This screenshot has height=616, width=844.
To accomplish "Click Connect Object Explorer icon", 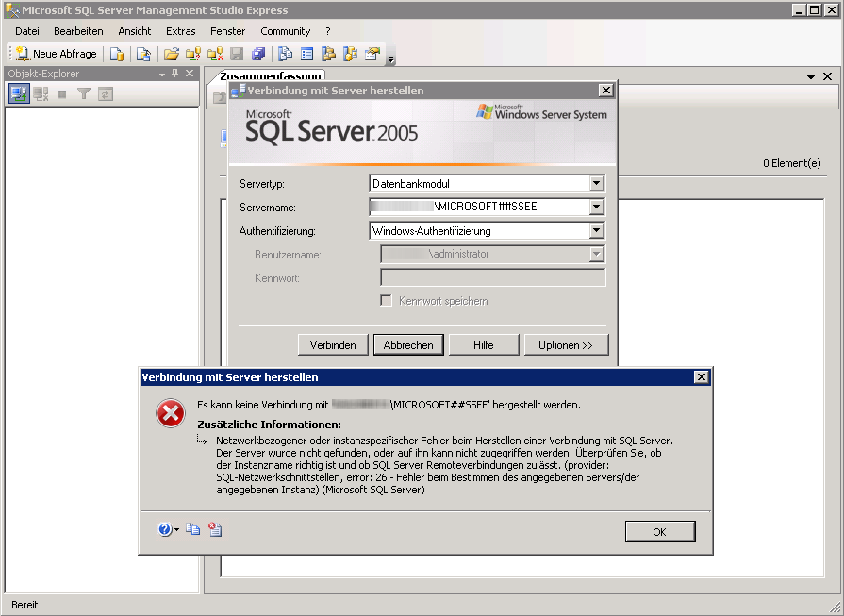I will [19, 93].
